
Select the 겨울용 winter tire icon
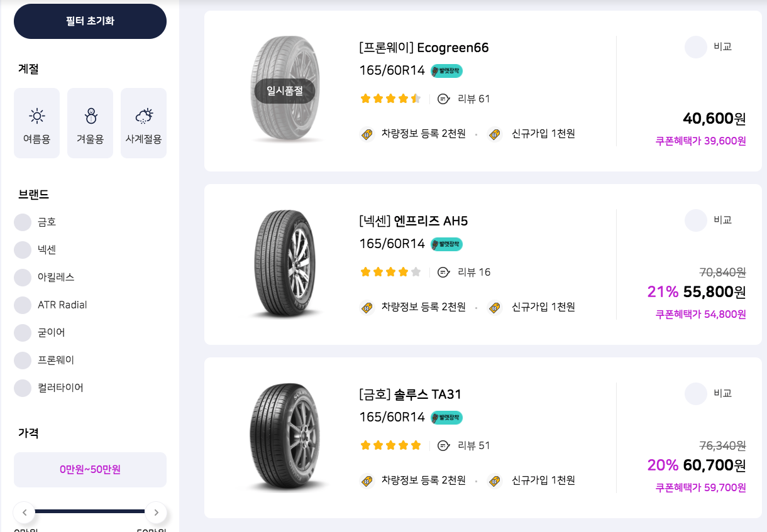point(90,116)
